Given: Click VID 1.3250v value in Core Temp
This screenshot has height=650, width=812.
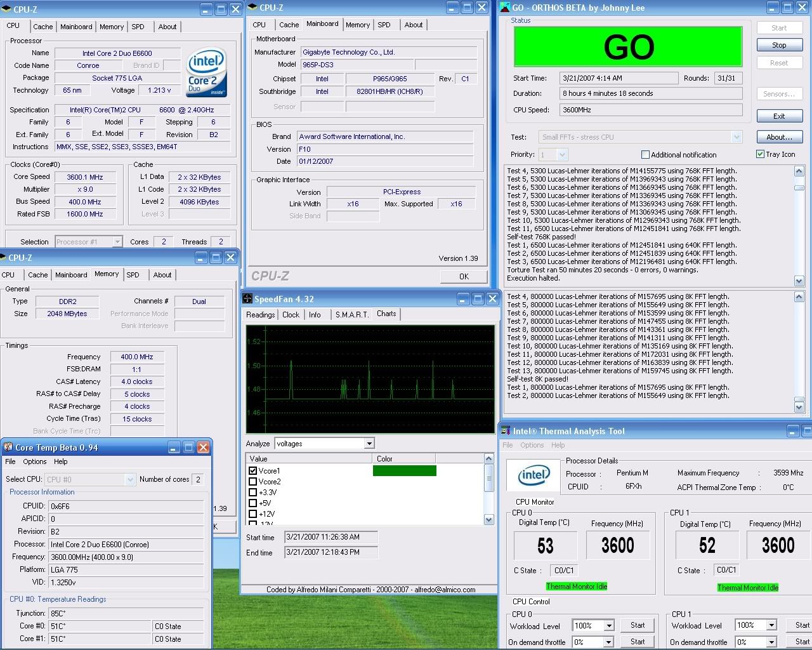Looking at the screenshot, I should click(126, 582).
